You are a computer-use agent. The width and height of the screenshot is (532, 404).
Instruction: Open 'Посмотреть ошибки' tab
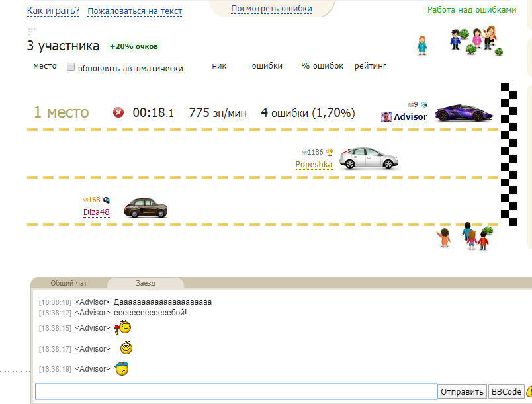pyautogui.click(x=271, y=9)
